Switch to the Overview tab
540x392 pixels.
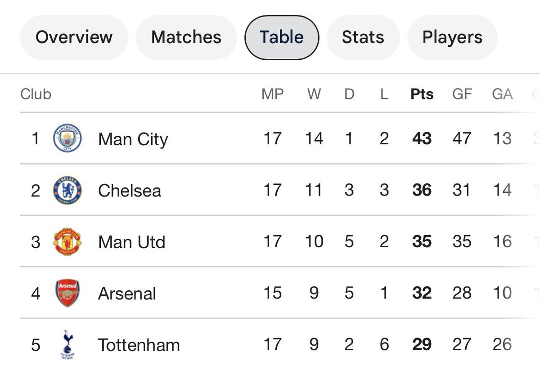[74, 37]
